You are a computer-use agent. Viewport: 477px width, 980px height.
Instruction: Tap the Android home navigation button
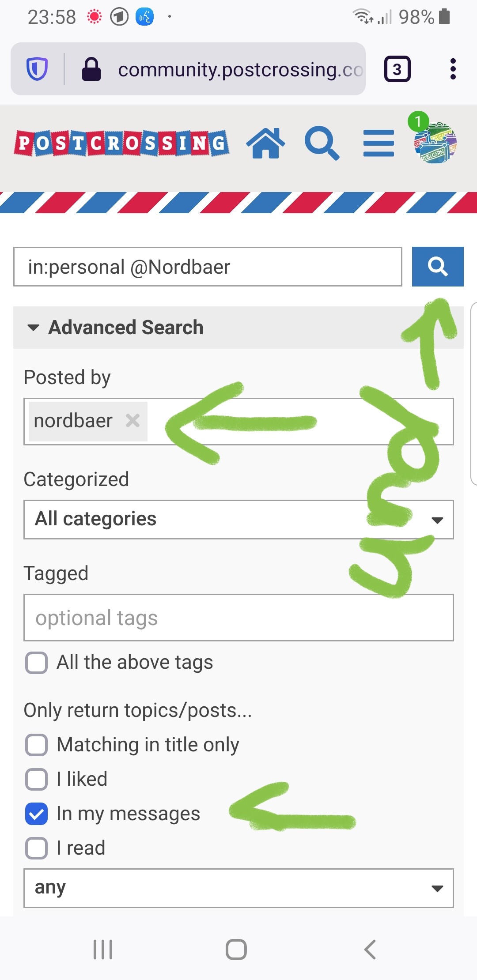[x=236, y=950]
